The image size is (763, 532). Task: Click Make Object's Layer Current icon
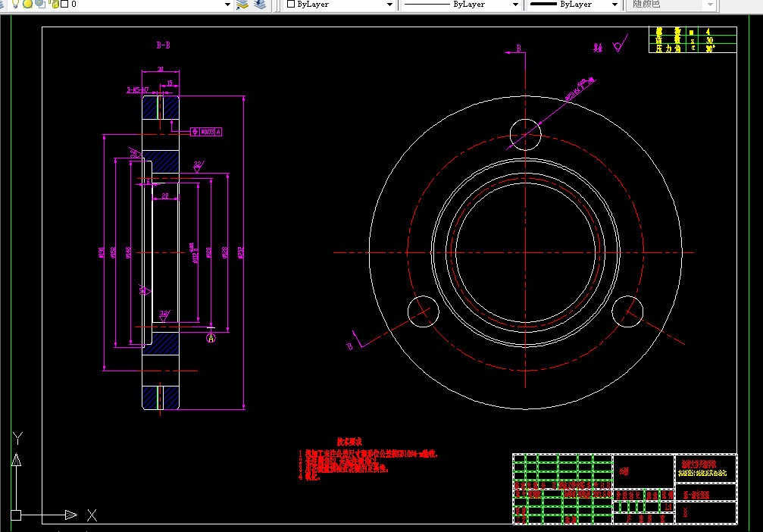pyautogui.click(x=242, y=5)
